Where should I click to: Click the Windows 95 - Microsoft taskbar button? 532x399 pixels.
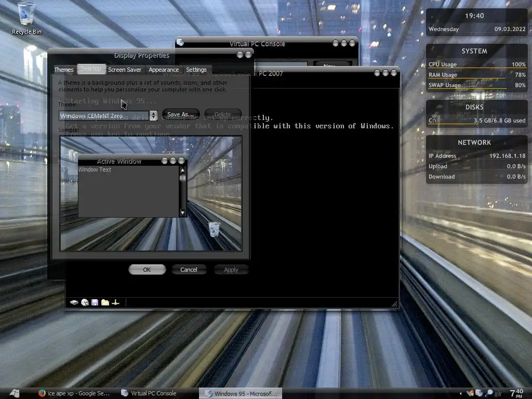241,394
